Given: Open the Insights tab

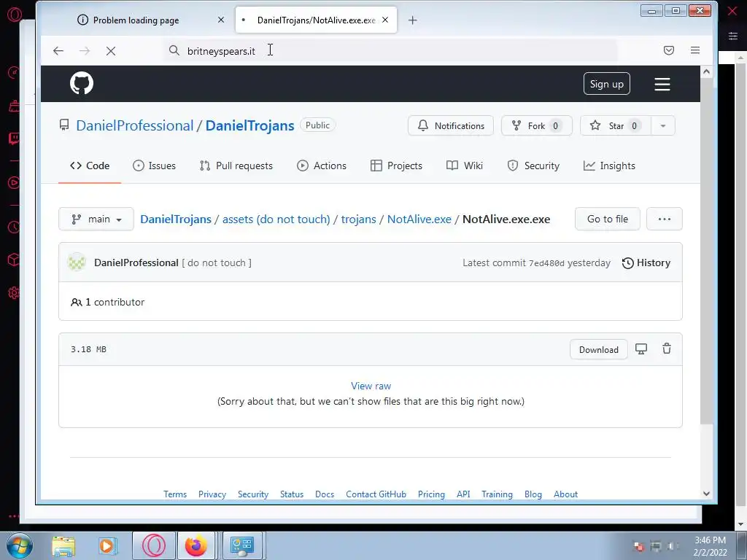Looking at the screenshot, I should pyautogui.click(x=609, y=166).
